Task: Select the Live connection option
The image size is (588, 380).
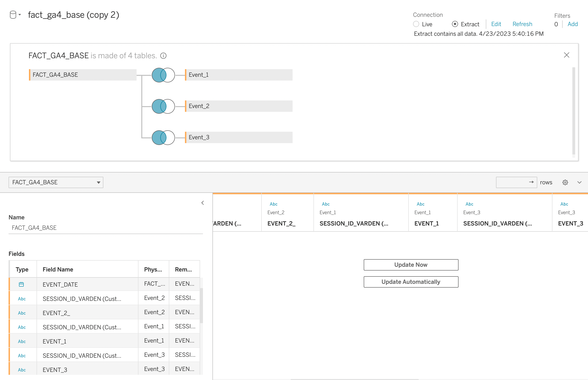Action: [x=416, y=24]
